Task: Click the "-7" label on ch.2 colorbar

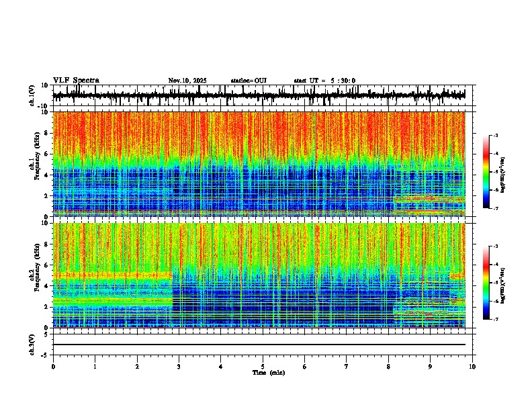Action: [496, 320]
